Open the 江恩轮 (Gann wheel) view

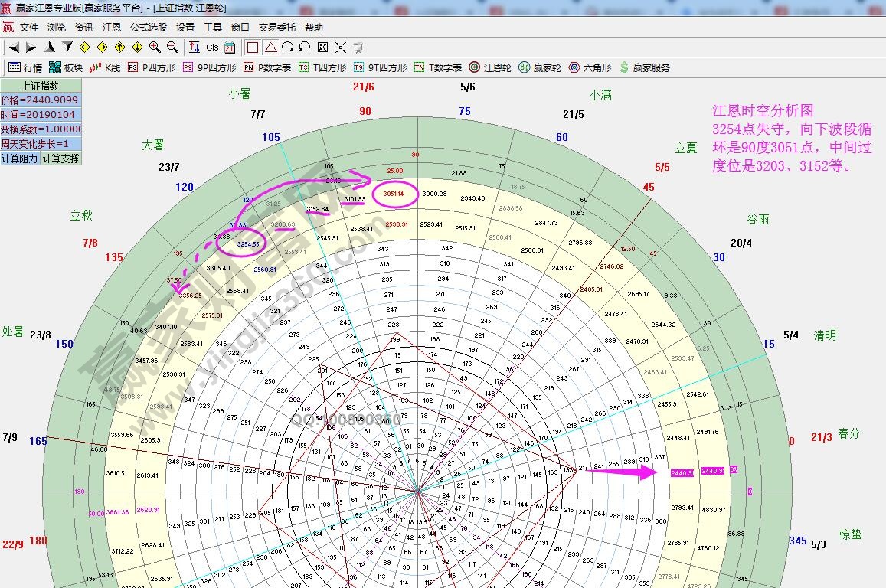click(x=490, y=67)
